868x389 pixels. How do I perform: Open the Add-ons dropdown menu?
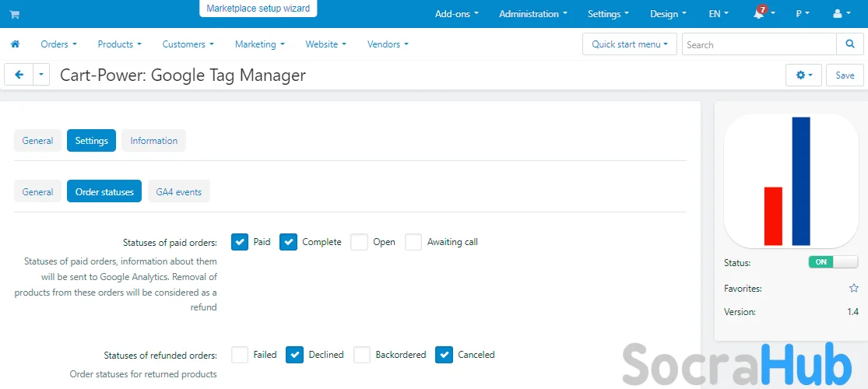point(456,14)
